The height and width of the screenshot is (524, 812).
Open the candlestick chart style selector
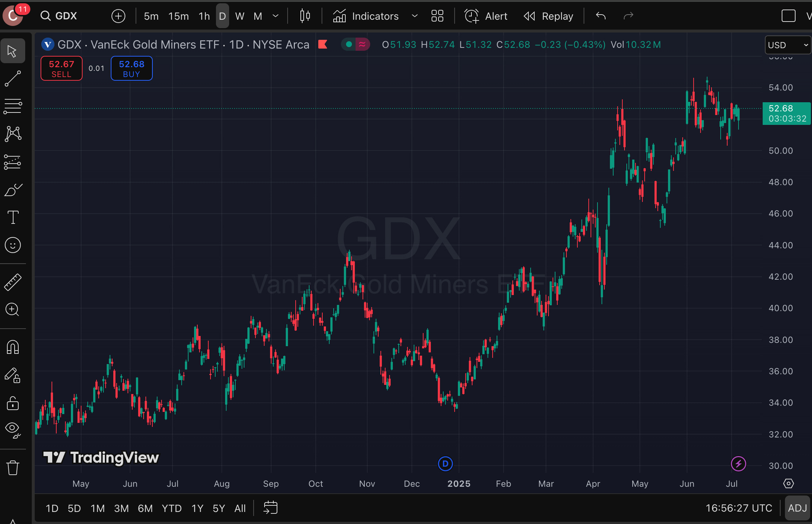click(305, 16)
